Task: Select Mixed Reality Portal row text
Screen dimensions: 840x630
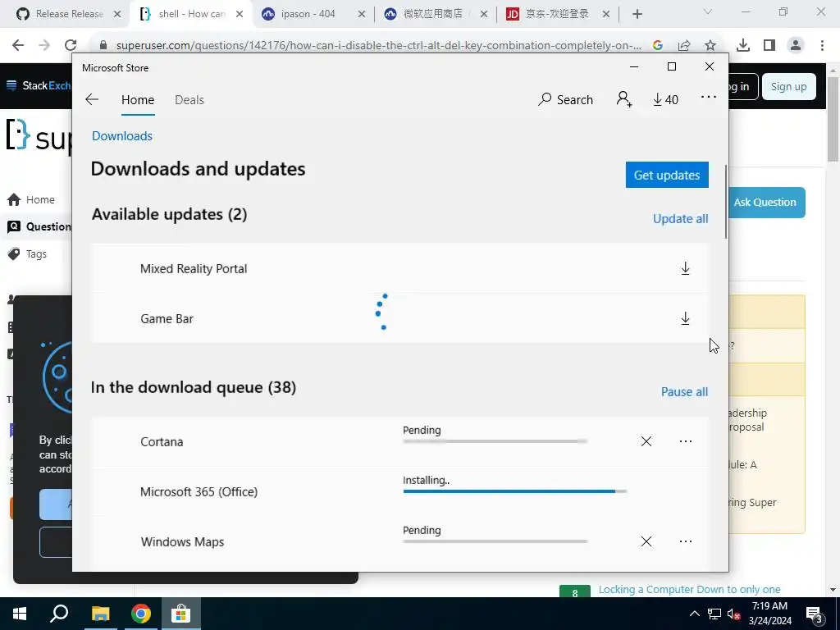Action: (x=194, y=268)
